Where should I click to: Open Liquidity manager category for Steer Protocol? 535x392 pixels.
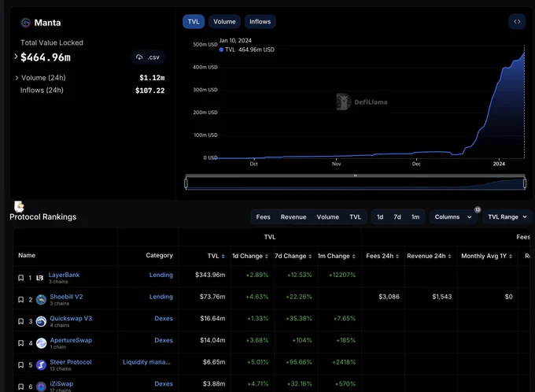146,362
